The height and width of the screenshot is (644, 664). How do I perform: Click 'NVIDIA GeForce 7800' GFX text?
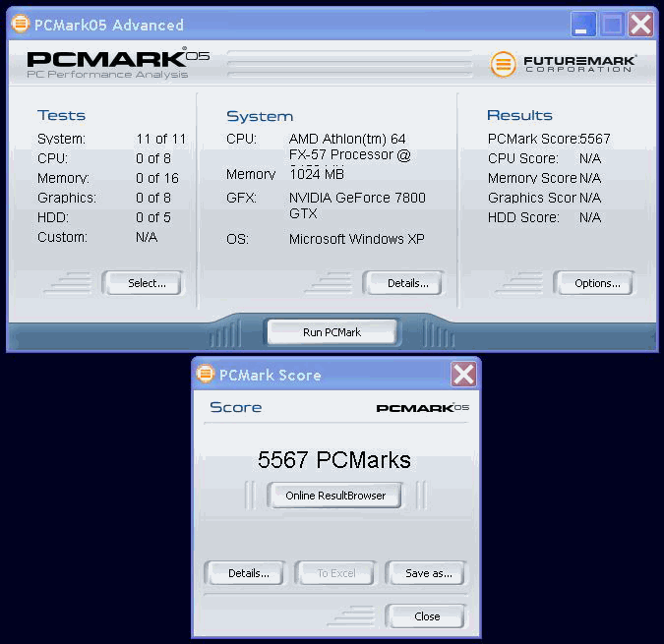(357, 198)
